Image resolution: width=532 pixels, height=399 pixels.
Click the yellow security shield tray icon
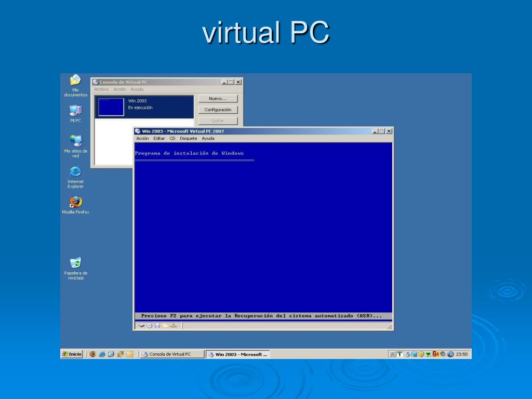click(x=421, y=354)
